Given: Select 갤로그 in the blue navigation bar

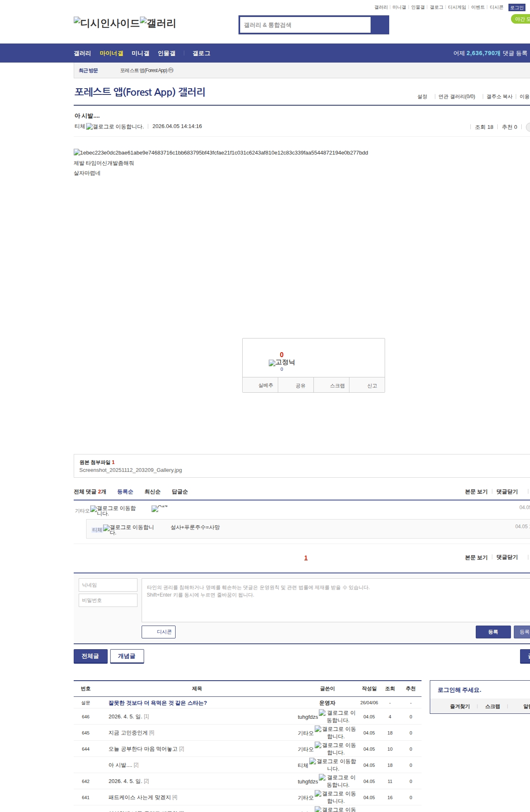Looking at the screenshot, I should pos(201,53).
